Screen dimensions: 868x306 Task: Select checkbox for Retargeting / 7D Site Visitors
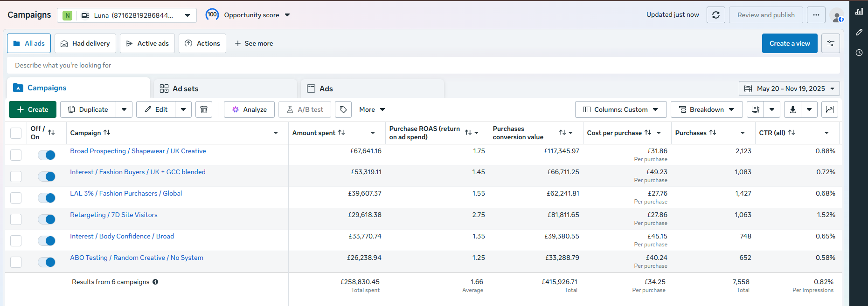16,219
